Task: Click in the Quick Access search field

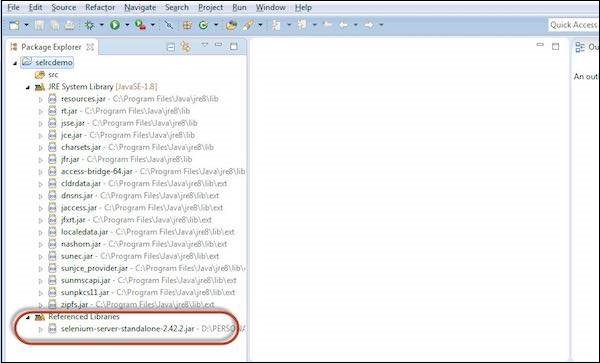Action: 573,25
